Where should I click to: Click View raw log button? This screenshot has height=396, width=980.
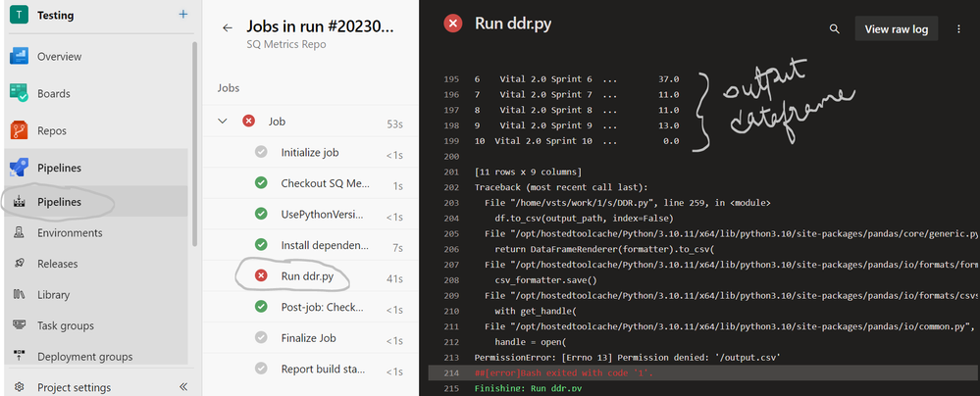pyautogui.click(x=897, y=28)
